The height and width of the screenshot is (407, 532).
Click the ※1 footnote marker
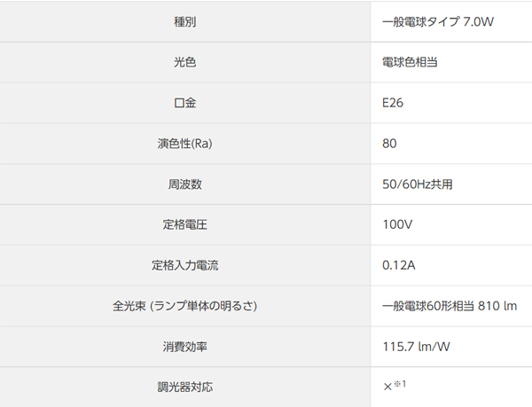point(400,384)
